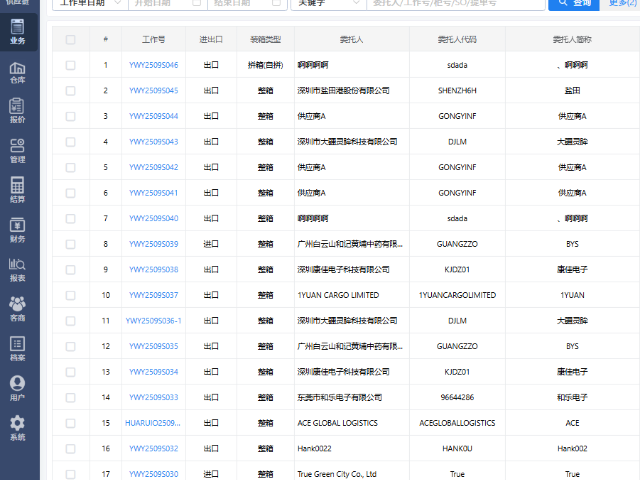
Task: Open the 财务 (Finance) sidebar icon
Action: coord(18,230)
